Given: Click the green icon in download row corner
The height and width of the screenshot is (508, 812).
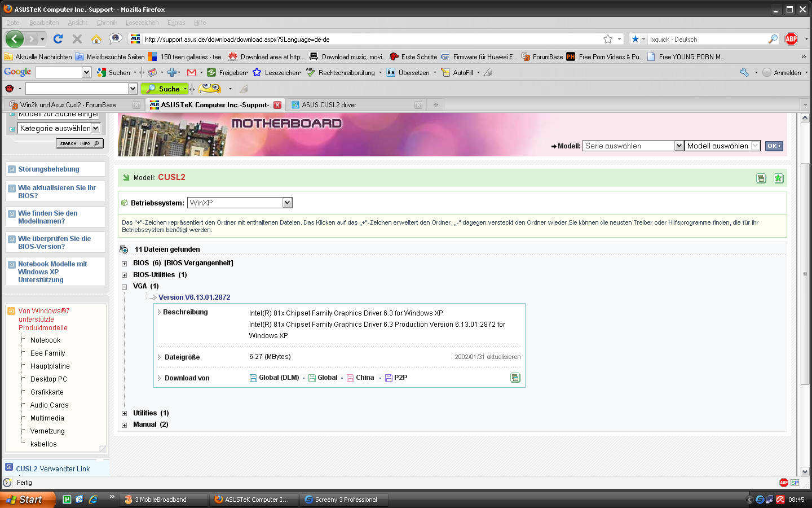Looking at the screenshot, I should tap(515, 378).
